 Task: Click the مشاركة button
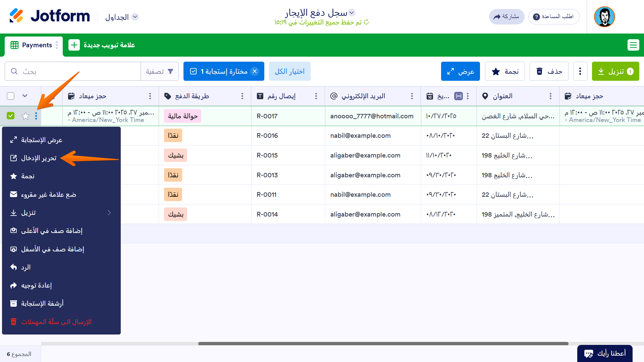tap(506, 17)
